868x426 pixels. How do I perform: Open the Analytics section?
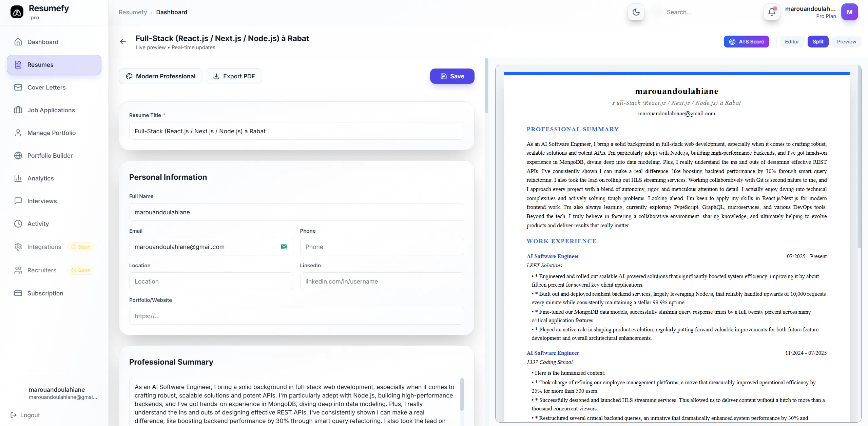(54, 178)
